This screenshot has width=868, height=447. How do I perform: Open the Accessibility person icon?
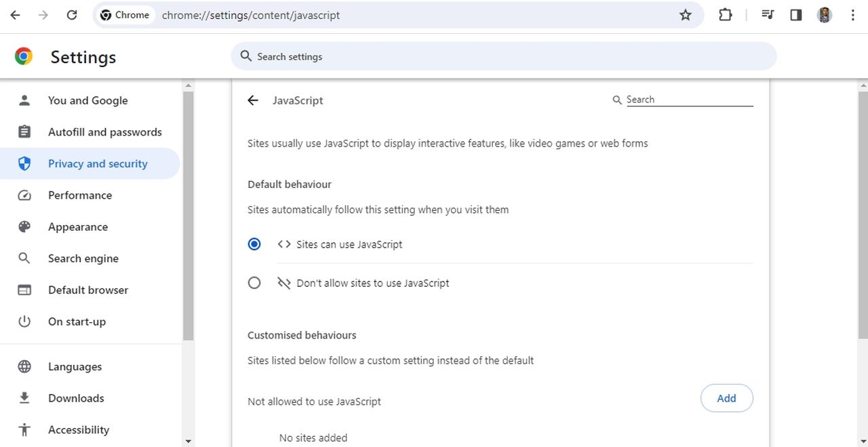[x=24, y=429]
